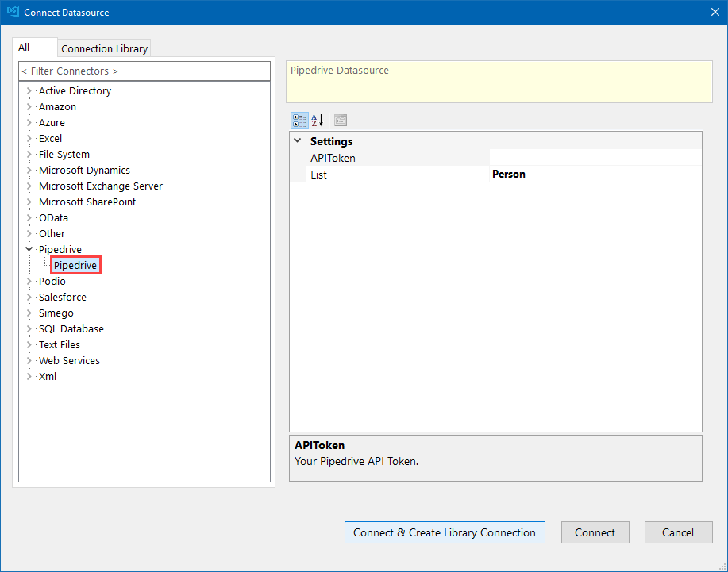The height and width of the screenshot is (572, 728).
Task: Select the OData tree label
Action: 53,217
